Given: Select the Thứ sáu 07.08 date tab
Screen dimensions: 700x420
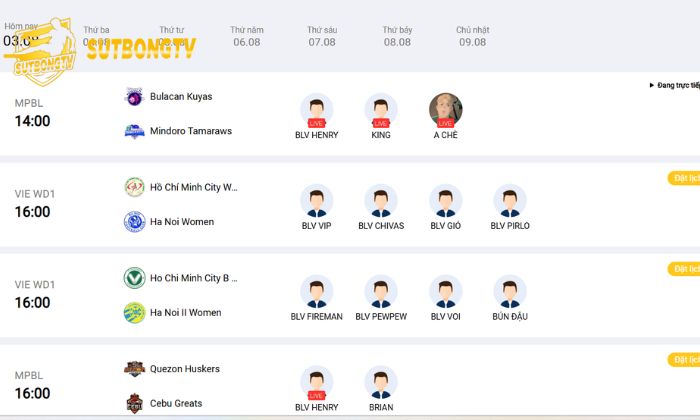Looking at the screenshot, I should (x=322, y=36).
